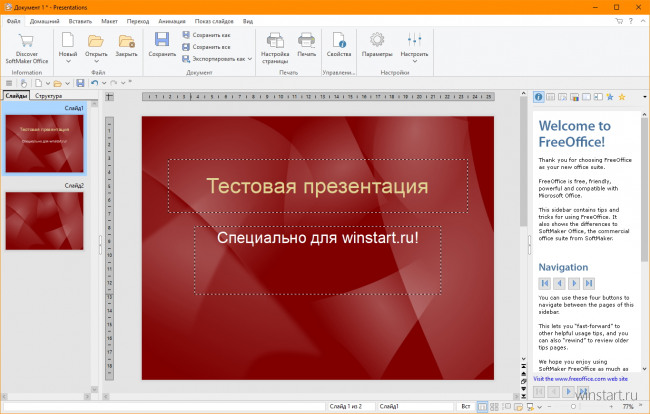Switch to the Переход ribbon tab
650x414 pixels.
[x=138, y=21]
